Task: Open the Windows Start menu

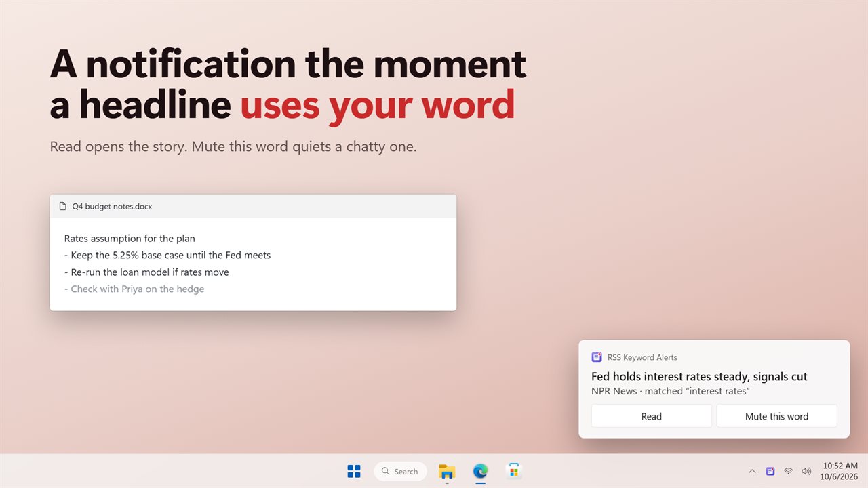Action: coord(354,471)
